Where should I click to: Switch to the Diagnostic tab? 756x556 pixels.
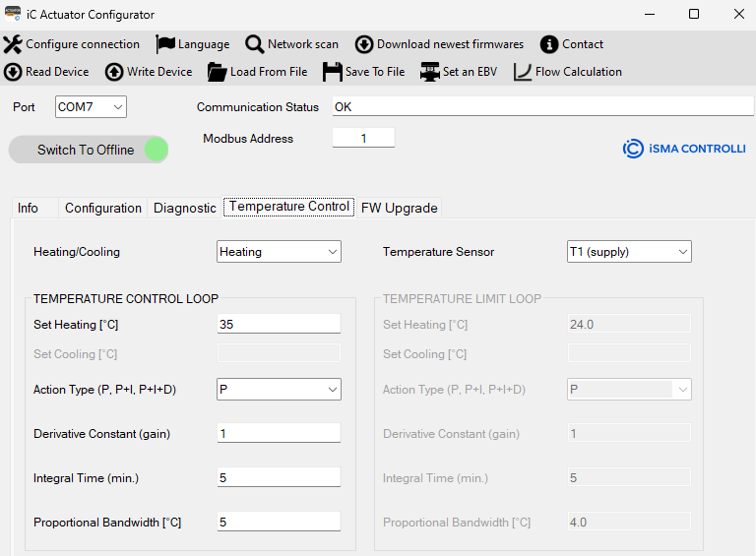185,208
